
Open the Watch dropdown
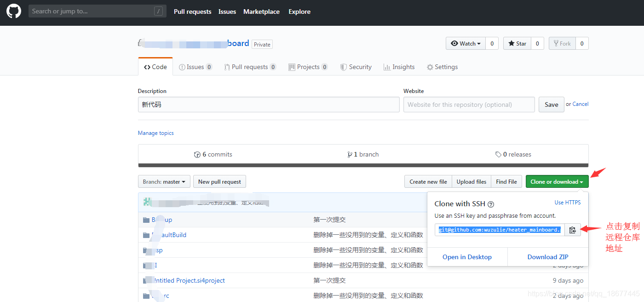tap(466, 43)
